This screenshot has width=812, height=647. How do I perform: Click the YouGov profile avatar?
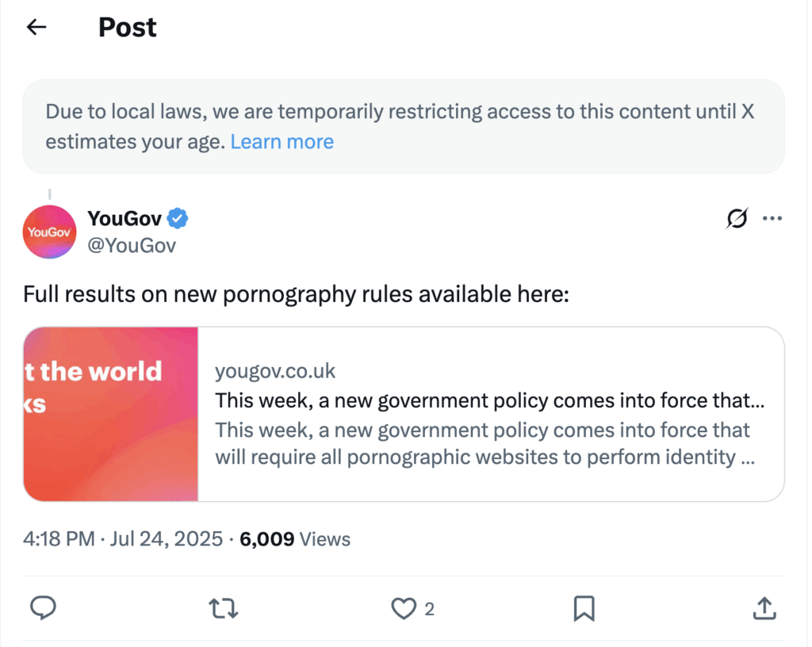pyautogui.click(x=49, y=232)
